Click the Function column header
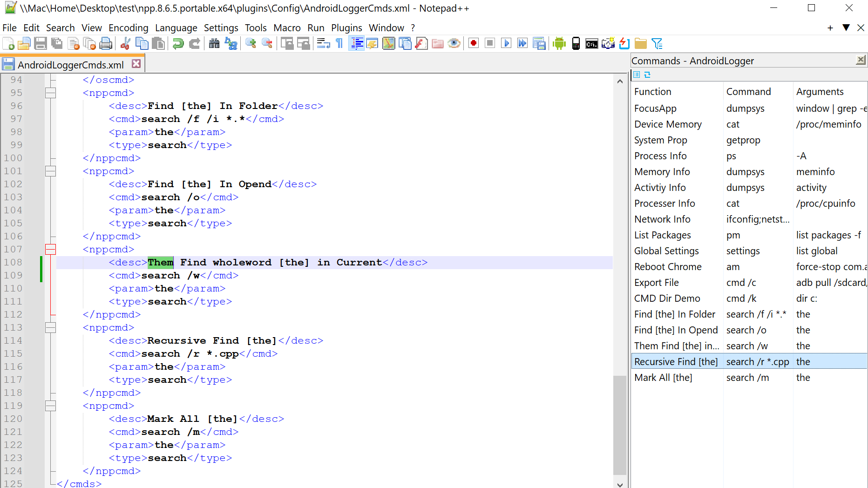868x488 pixels. click(677, 92)
